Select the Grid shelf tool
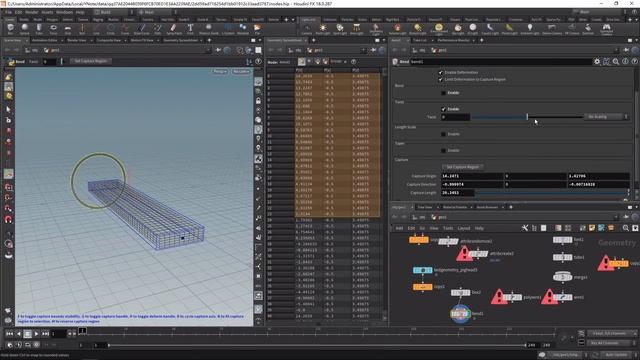The width and height of the screenshot is (640, 360). (68, 29)
